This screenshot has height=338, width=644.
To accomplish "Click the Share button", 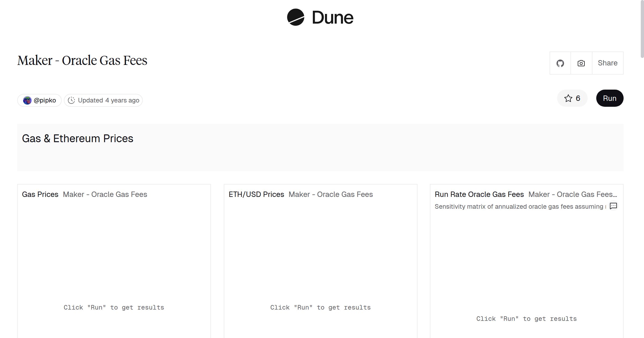I will [608, 63].
